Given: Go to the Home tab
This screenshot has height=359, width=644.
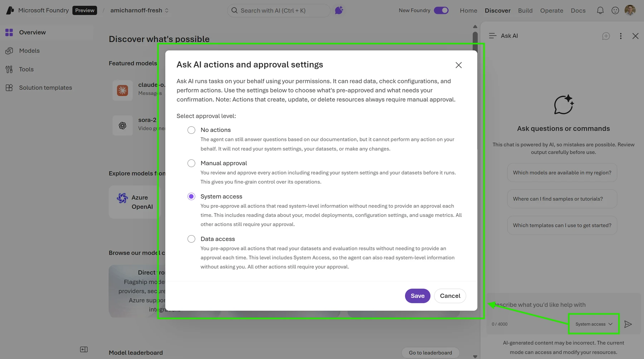Looking at the screenshot, I should (x=468, y=10).
